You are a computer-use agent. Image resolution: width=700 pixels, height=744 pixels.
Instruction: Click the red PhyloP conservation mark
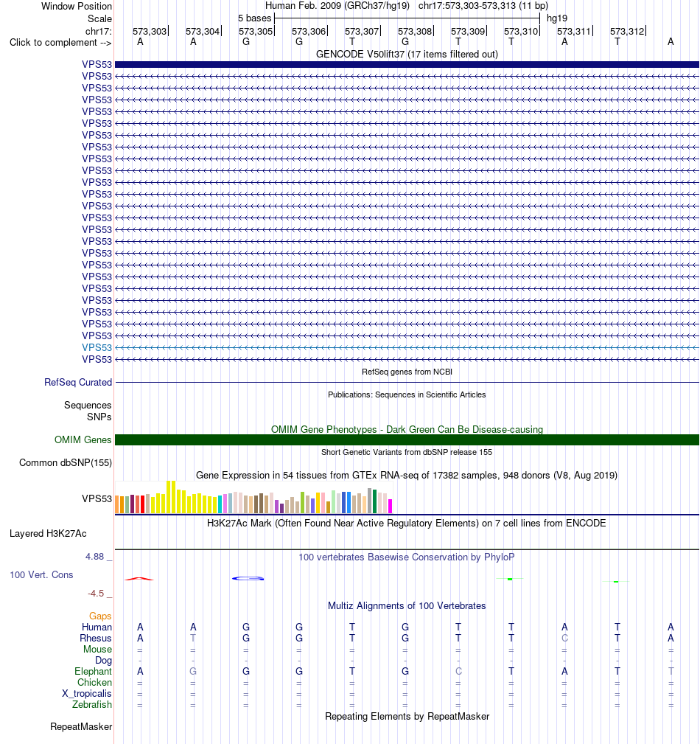139,579
